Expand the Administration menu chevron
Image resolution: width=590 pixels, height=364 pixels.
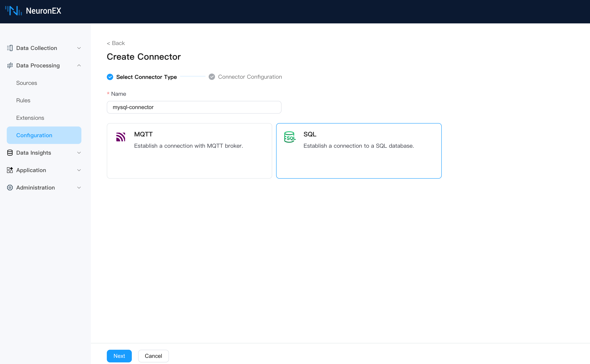[x=79, y=188]
